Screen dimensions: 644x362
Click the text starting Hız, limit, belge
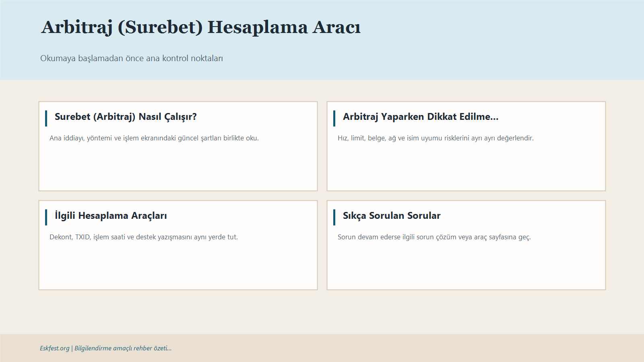point(436,138)
